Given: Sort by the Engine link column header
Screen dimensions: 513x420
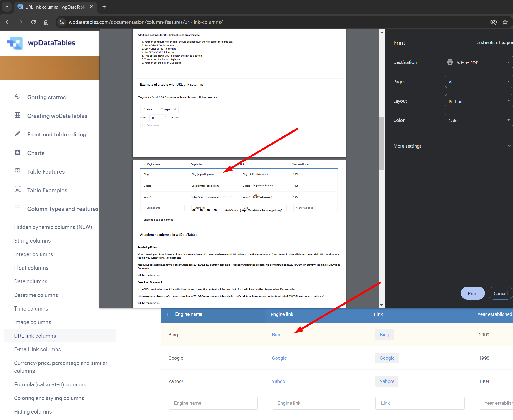Looking at the screenshot, I should [x=282, y=314].
